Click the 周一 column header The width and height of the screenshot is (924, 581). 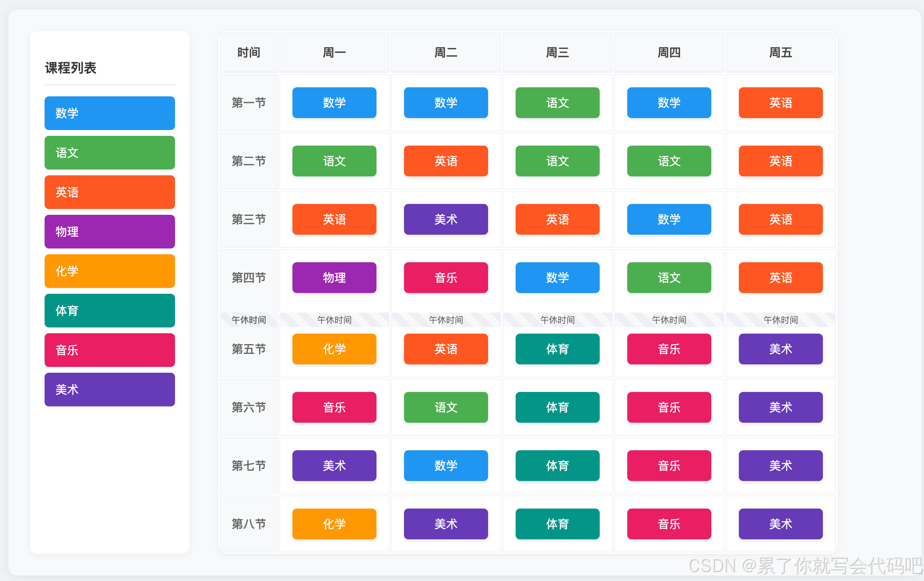[334, 53]
